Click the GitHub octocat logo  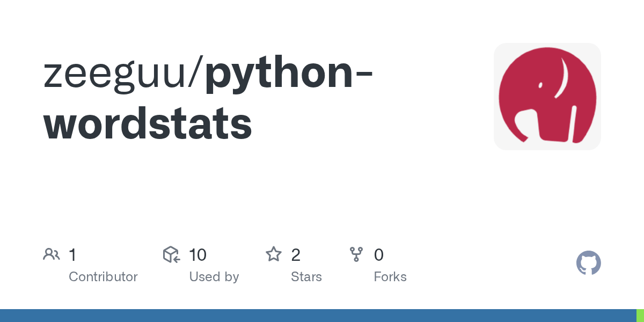[588, 263]
